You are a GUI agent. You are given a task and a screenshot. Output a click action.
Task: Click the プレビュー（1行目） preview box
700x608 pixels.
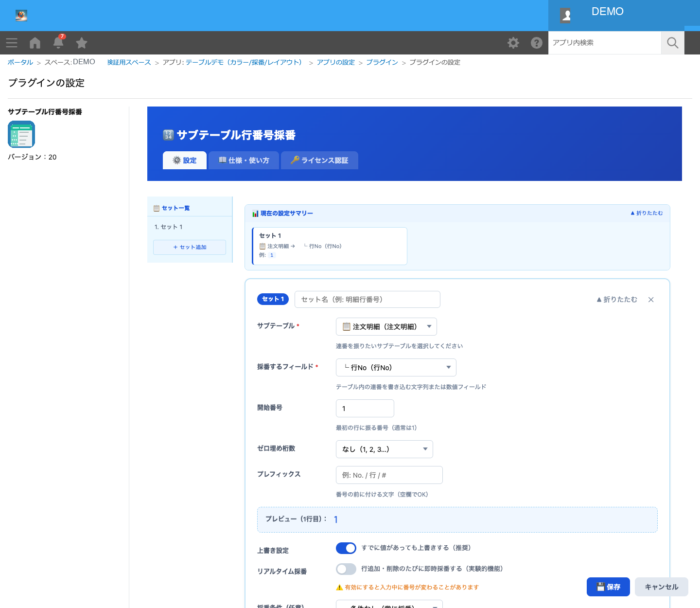click(x=457, y=519)
